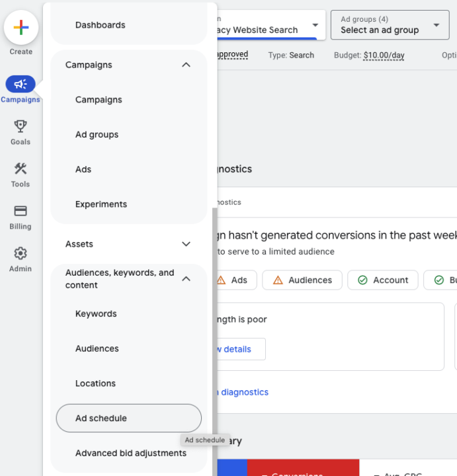Open the Campaigns megaphone icon in sidebar
Viewport: 457px width, 476px height.
click(21, 84)
